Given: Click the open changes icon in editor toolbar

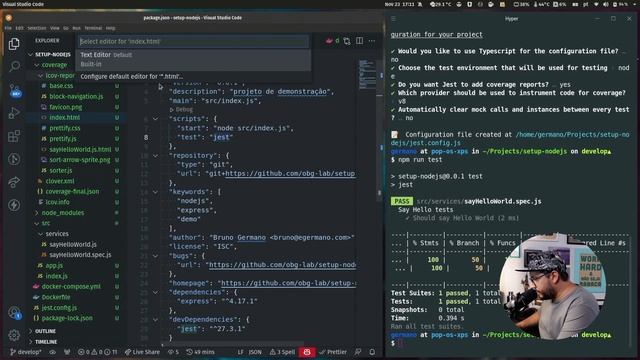Looking at the screenshot, I should pos(347,41).
